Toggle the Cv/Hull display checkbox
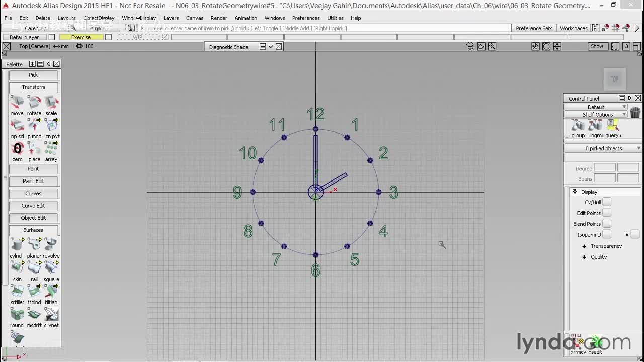 click(x=607, y=202)
